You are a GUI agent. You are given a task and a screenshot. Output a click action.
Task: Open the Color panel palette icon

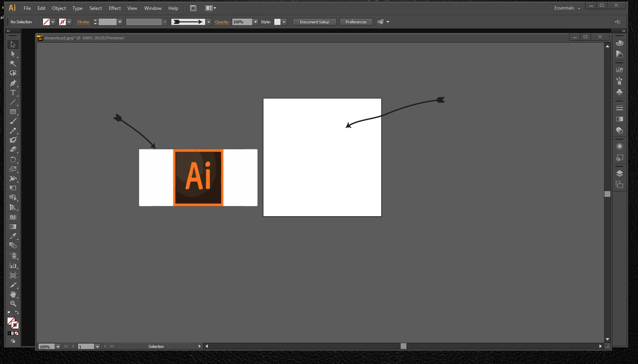click(619, 43)
